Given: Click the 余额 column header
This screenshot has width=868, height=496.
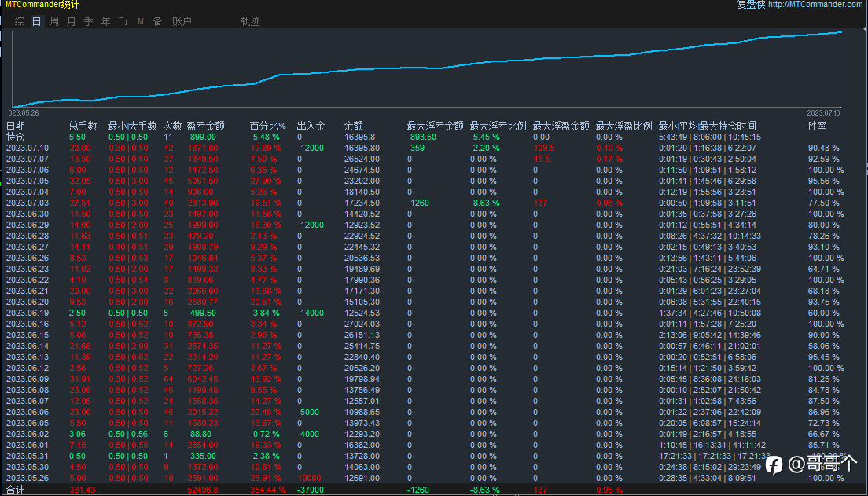Looking at the screenshot, I should click(354, 127).
